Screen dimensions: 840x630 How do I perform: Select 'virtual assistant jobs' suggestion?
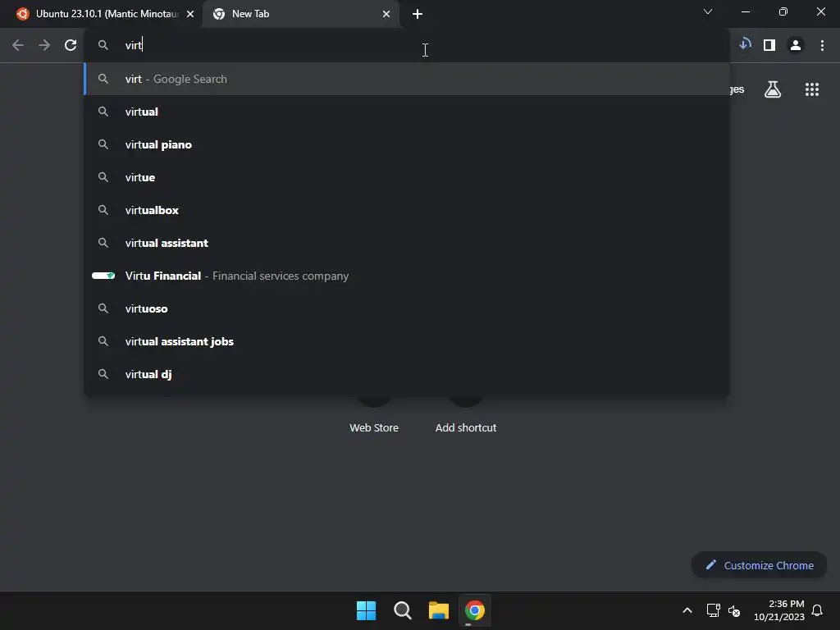[407, 341]
